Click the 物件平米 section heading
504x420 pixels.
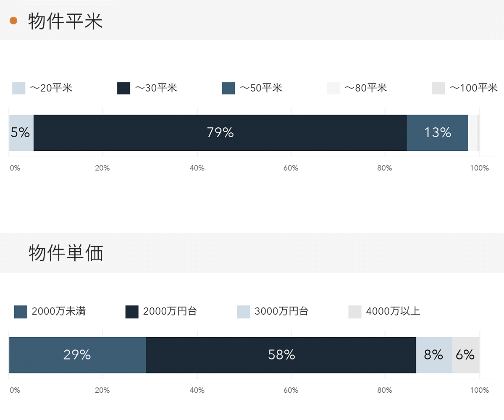(x=66, y=21)
